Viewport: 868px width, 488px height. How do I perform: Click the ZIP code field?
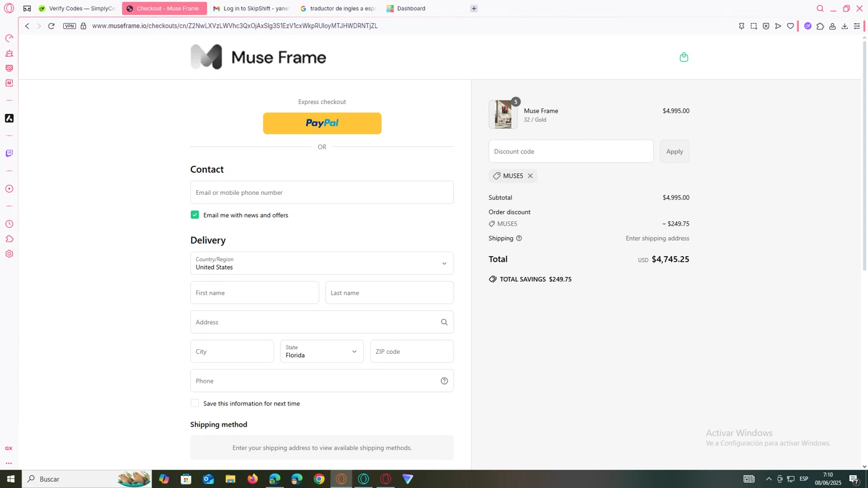pos(412,351)
